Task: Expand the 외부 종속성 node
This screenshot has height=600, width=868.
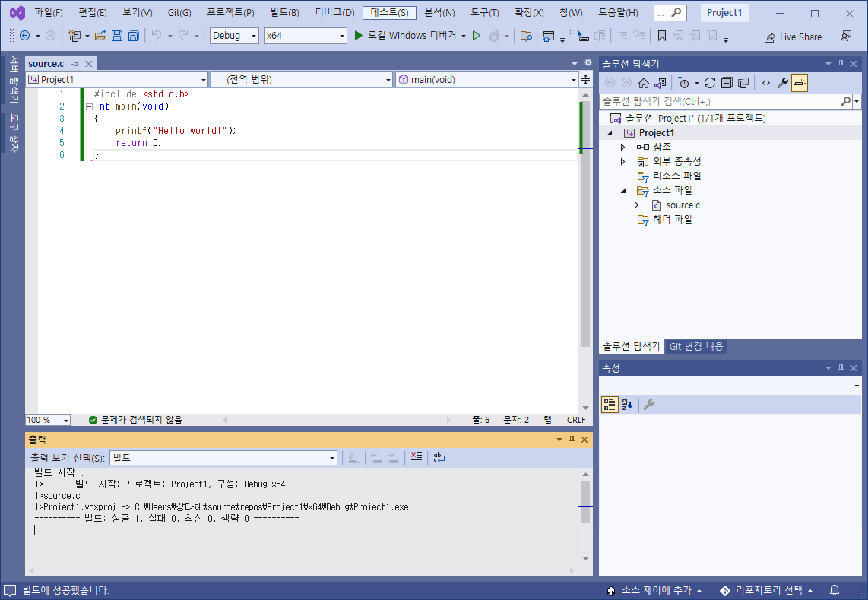Action: coord(622,162)
